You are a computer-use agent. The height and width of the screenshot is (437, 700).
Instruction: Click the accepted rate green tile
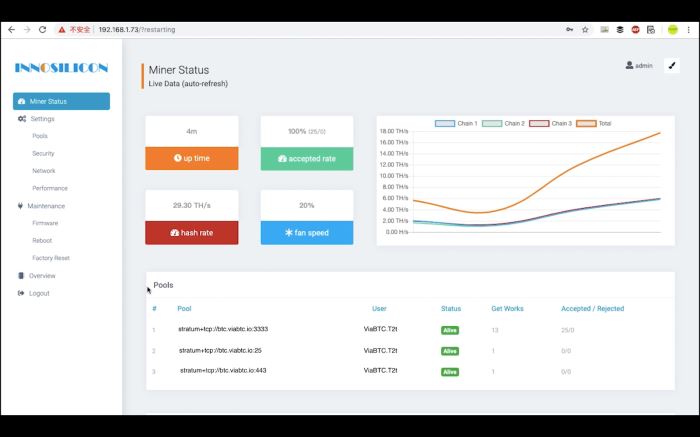coord(307,158)
